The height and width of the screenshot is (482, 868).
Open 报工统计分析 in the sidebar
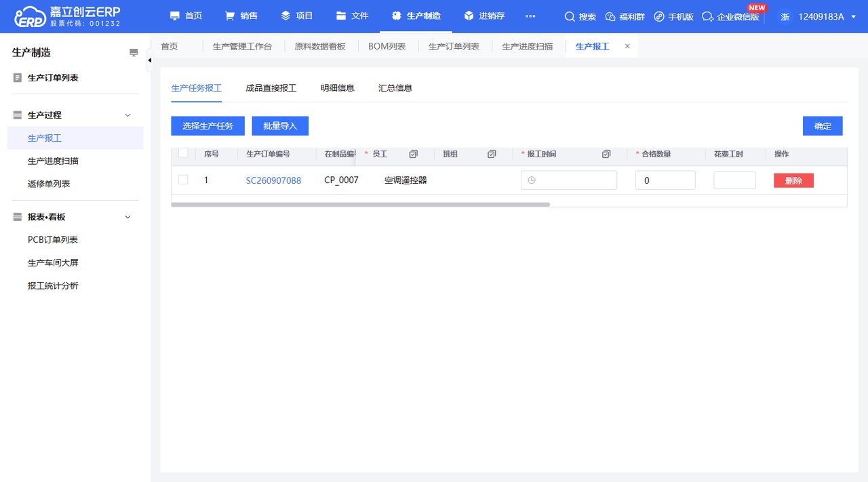point(53,286)
